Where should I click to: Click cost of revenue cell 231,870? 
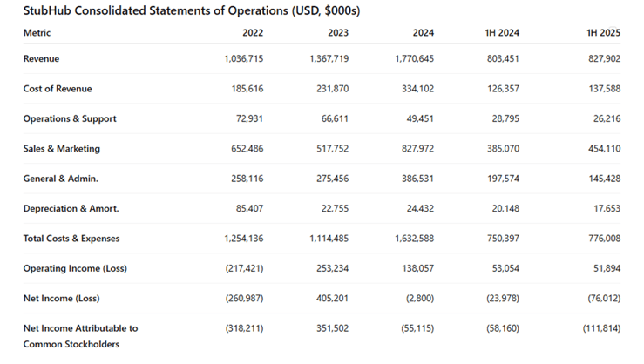pos(332,89)
